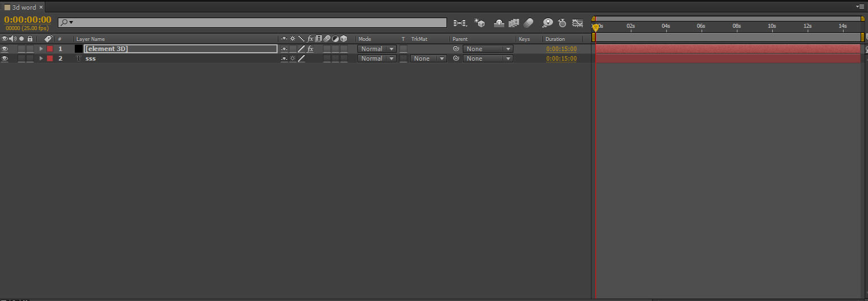Click the Collapse Transformations header icon
Image resolution: width=868 pixels, height=301 pixels.
pos(293,39)
